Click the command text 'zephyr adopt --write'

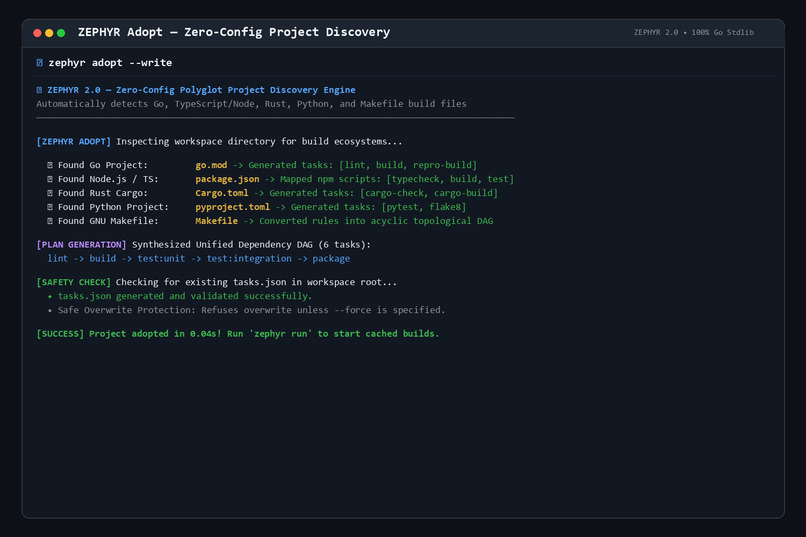(110, 63)
